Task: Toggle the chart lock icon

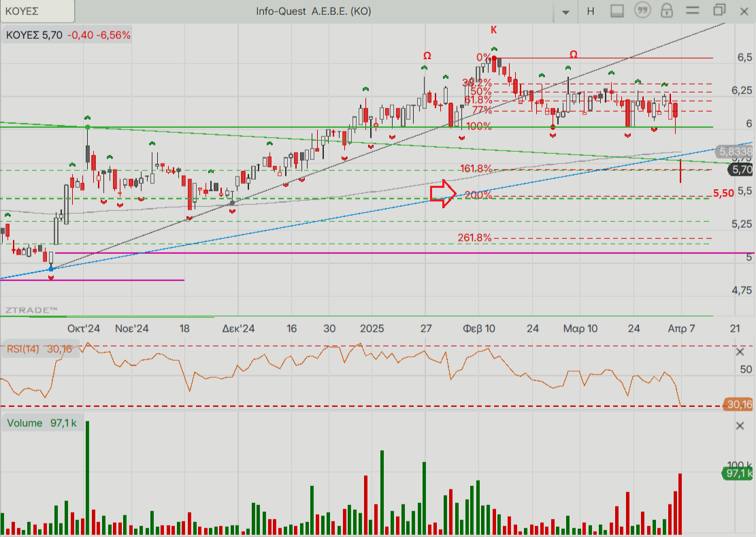Action: pyautogui.click(x=667, y=11)
